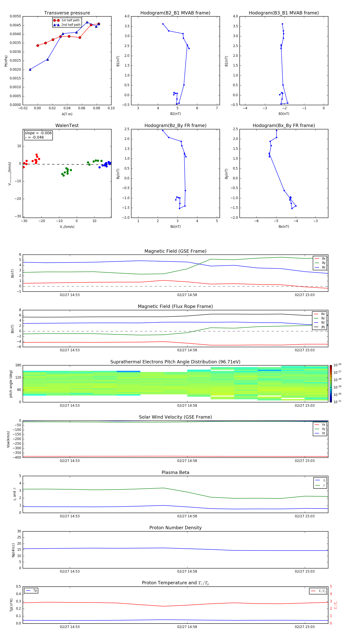Image resolution: width=351 pixels, height=644 pixels.
Task: Select "Bx" in the GSE magnetic field legend
Action: [320, 259]
